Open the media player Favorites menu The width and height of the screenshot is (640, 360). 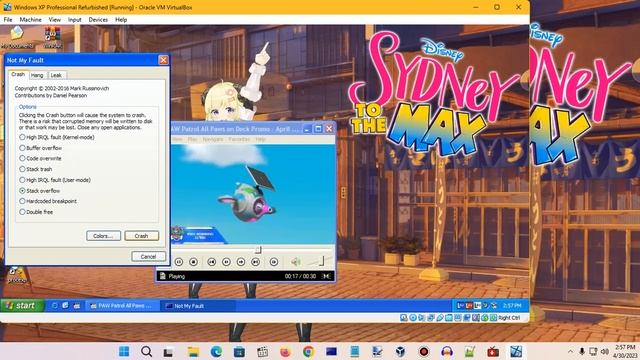click(x=239, y=139)
